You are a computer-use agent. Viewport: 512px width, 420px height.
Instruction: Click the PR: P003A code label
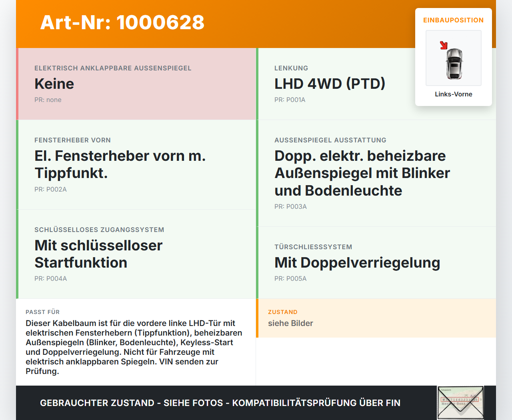[290, 207]
